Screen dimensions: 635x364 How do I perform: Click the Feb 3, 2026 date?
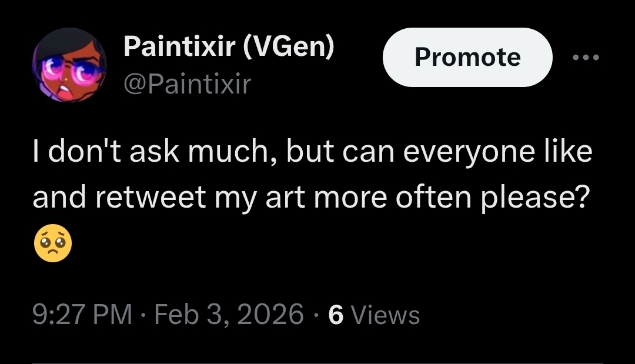coord(229,314)
